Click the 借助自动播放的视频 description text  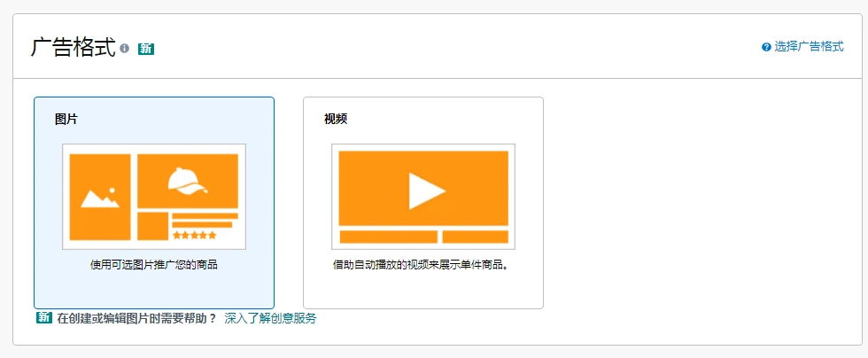(422, 264)
